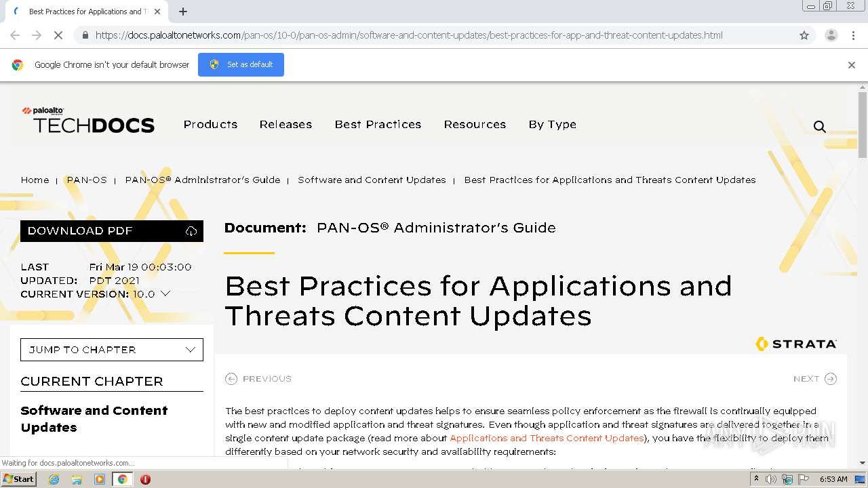Click the red stop-sign taskbar icon
The height and width of the screenshot is (488, 868).
coord(145,479)
